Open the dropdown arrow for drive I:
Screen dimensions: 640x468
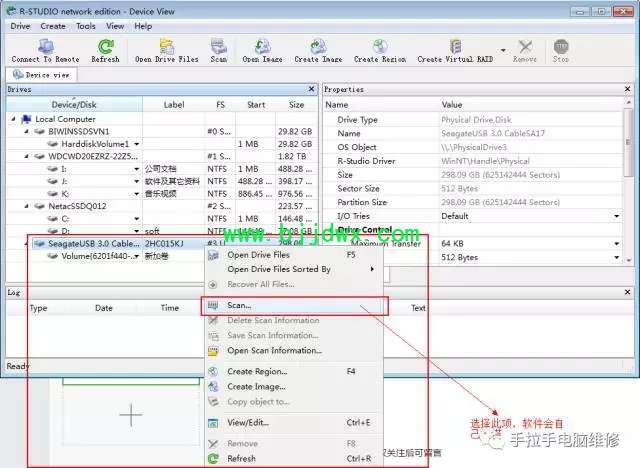click(x=137, y=169)
